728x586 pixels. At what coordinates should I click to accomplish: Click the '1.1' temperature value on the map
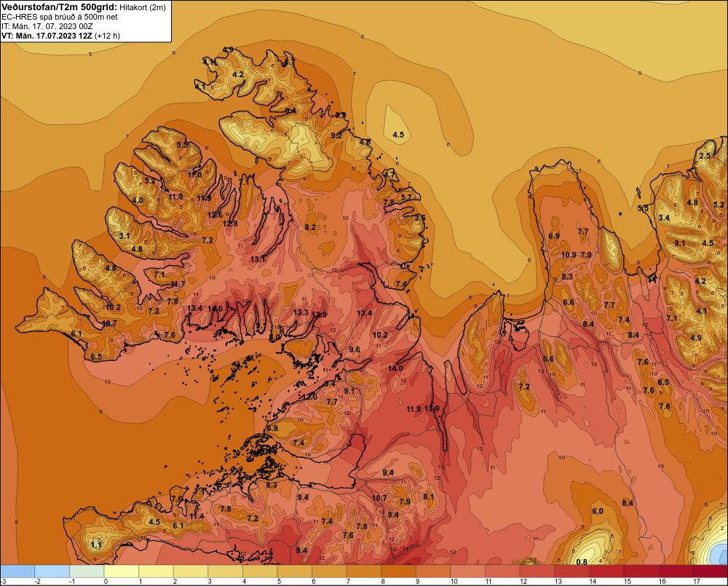(96, 545)
